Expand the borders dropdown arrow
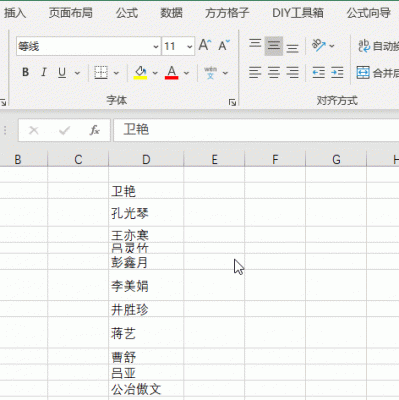The height and width of the screenshot is (400, 399). (116, 73)
